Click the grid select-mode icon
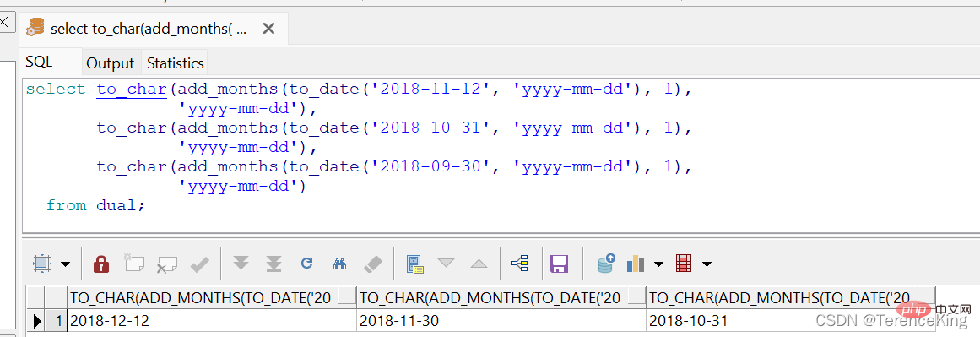The width and height of the screenshot is (980, 337). [42, 264]
